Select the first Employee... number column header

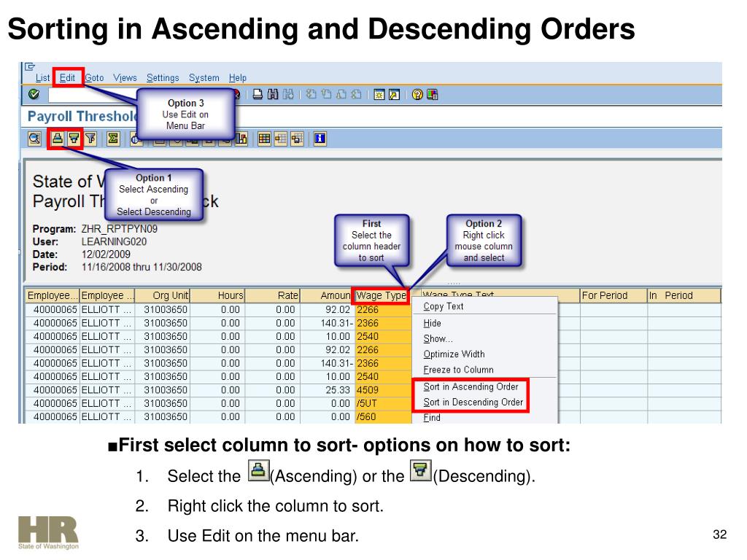point(52,296)
